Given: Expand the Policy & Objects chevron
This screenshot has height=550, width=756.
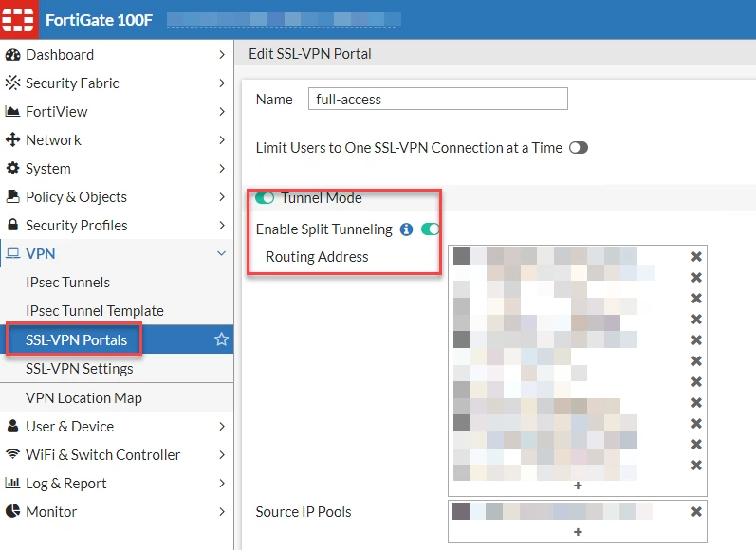Looking at the screenshot, I should pos(222,196).
